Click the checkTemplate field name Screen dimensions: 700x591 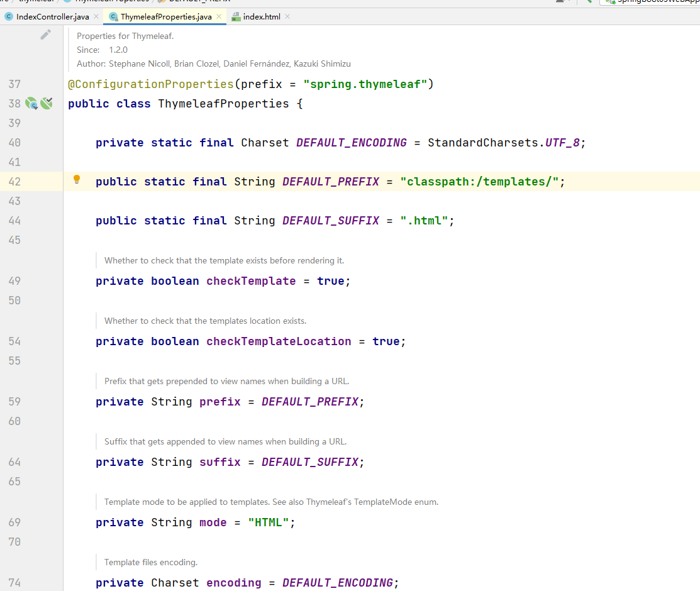coord(251,281)
